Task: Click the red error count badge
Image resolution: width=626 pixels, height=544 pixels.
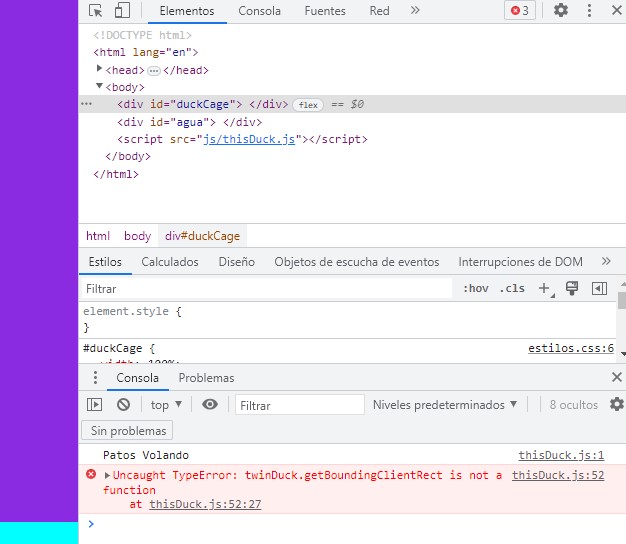Action: pyautogui.click(x=520, y=10)
